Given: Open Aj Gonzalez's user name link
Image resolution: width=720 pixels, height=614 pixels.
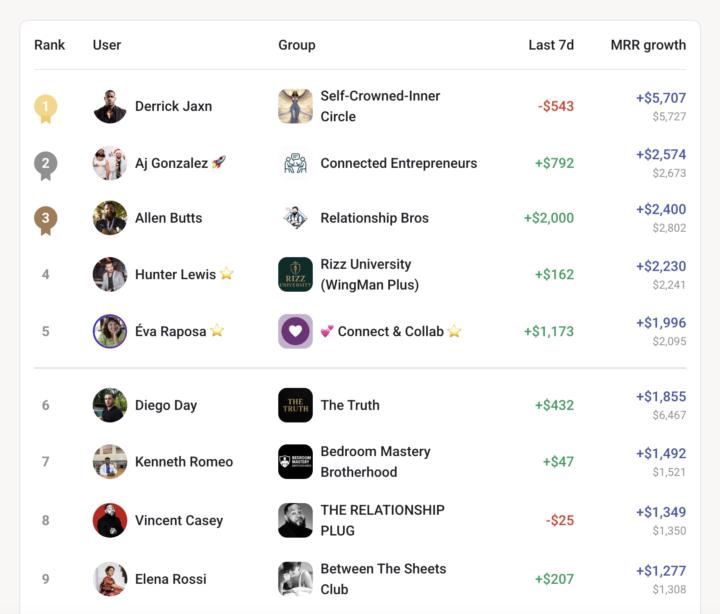Looking at the screenshot, I should click(172, 163).
